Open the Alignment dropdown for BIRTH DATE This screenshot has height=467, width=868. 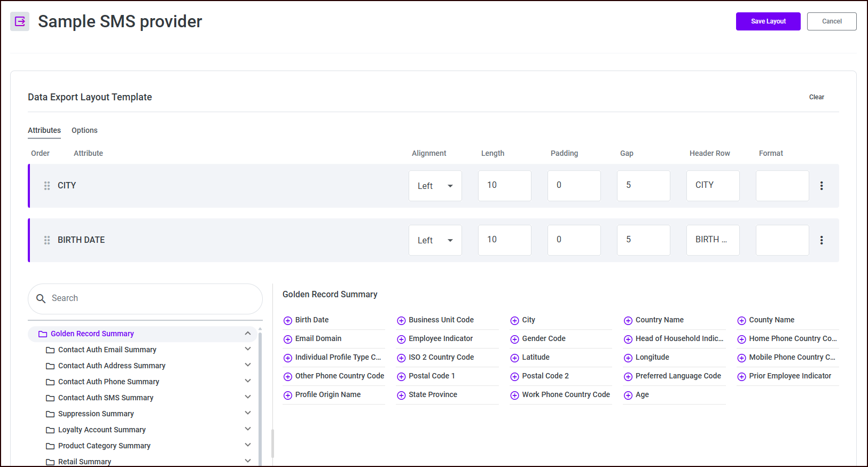point(435,240)
